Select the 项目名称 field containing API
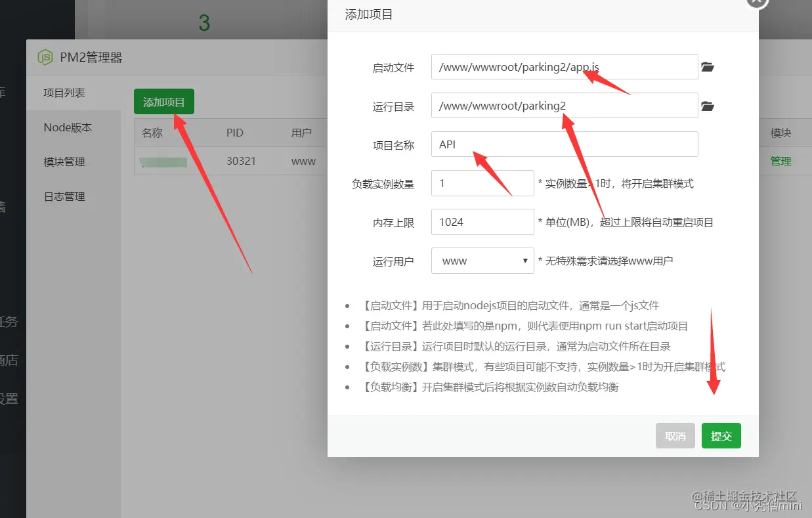The width and height of the screenshot is (812, 518). (x=564, y=144)
